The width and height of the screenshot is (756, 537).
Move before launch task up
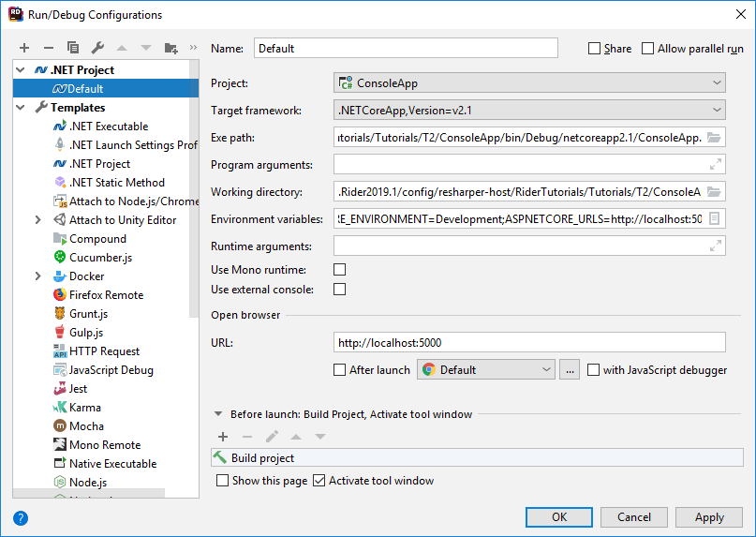pyautogui.click(x=296, y=437)
